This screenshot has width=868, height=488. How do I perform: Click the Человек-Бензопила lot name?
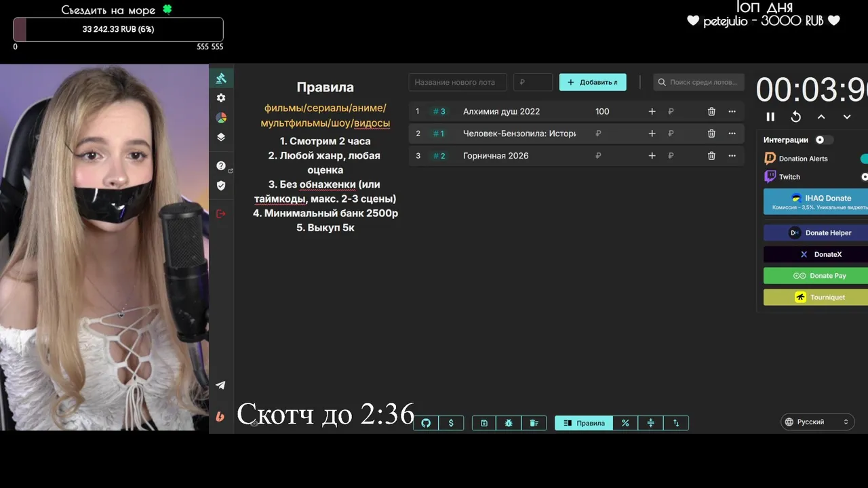[519, 134]
